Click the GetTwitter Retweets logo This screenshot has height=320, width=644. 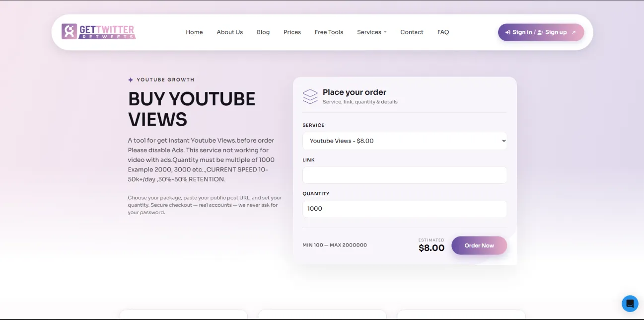[x=98, y=32]
